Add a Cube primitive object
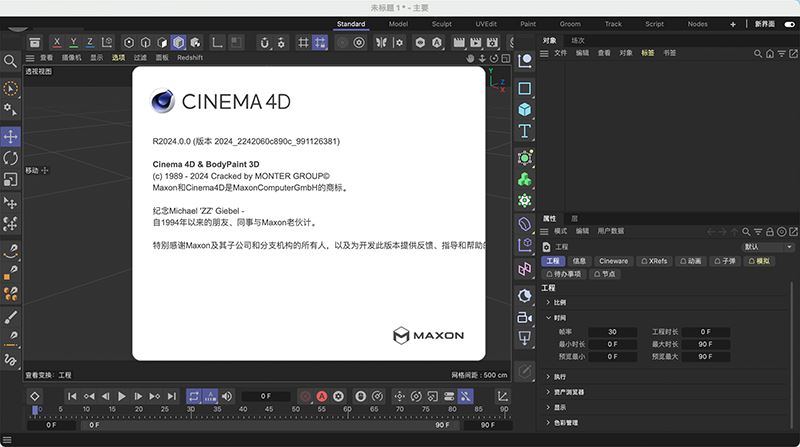The width and height of the screenshot is (800, 447). pos(525,110)
